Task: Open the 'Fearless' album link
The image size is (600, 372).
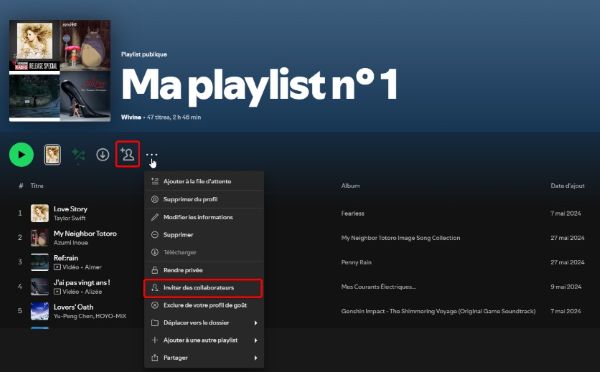Action: coord(353,214)
